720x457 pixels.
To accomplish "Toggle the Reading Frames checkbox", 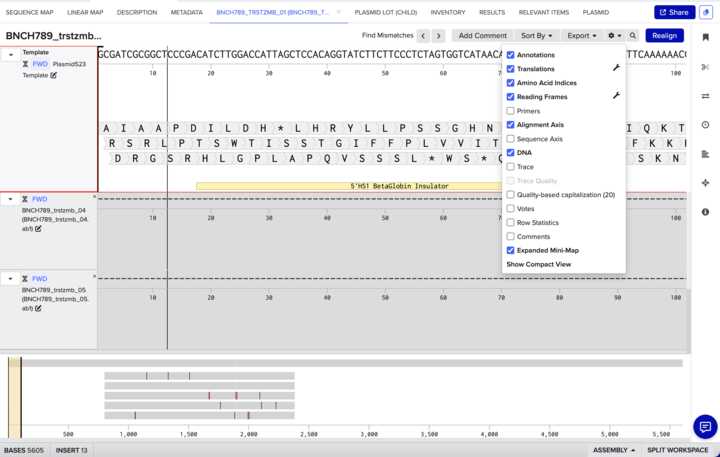I will coord(510,97).
